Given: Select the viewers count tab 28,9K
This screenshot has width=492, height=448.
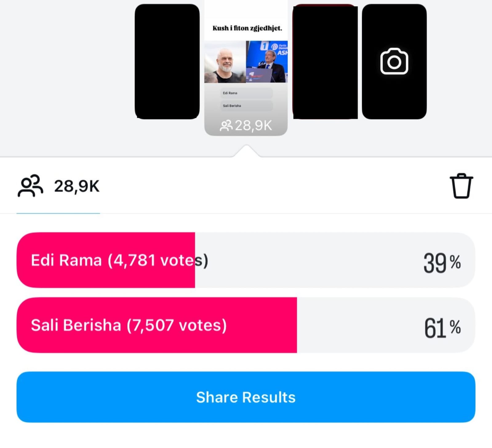Looking at the screenshot, I should [58, 186].
